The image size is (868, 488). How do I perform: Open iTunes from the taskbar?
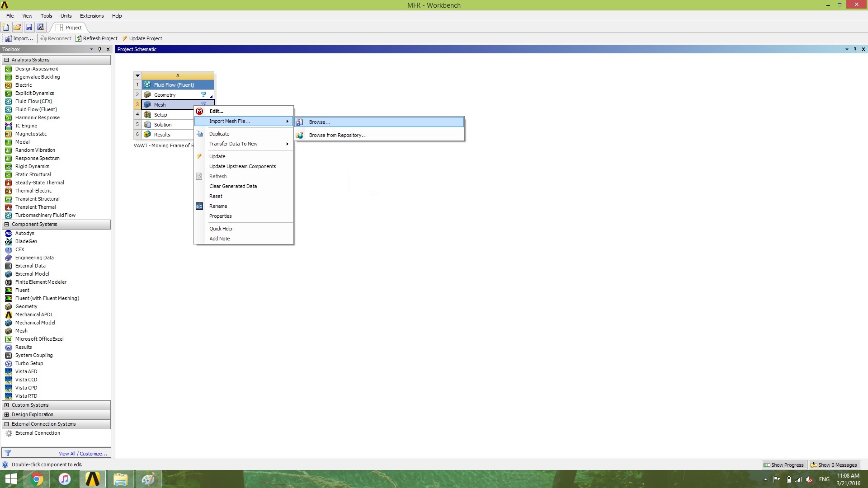pos(65,479)
